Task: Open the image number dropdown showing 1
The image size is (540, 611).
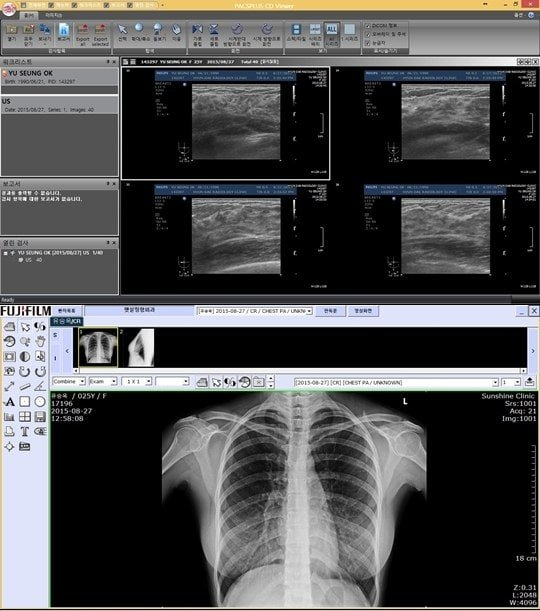Action: click(x=511, y=382)
